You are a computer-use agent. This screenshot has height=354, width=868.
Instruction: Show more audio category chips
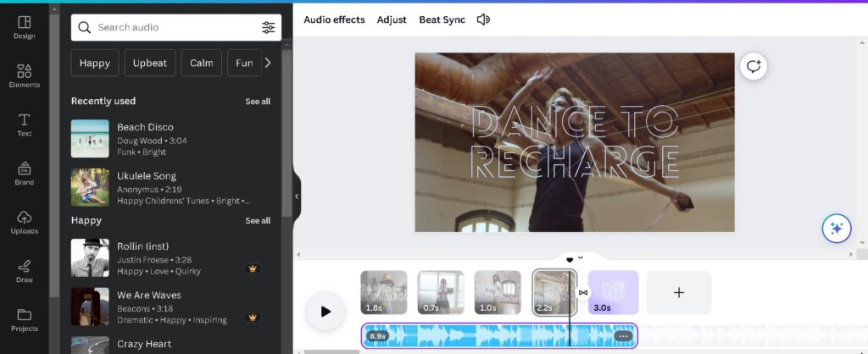point(268,63)
